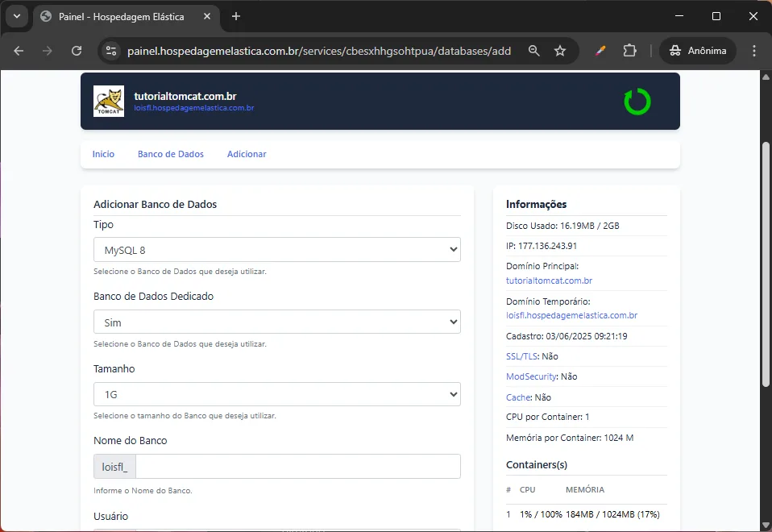Click the page vertical scrollbar thumb
Screen dimensions: 772x532
(766, 264)
